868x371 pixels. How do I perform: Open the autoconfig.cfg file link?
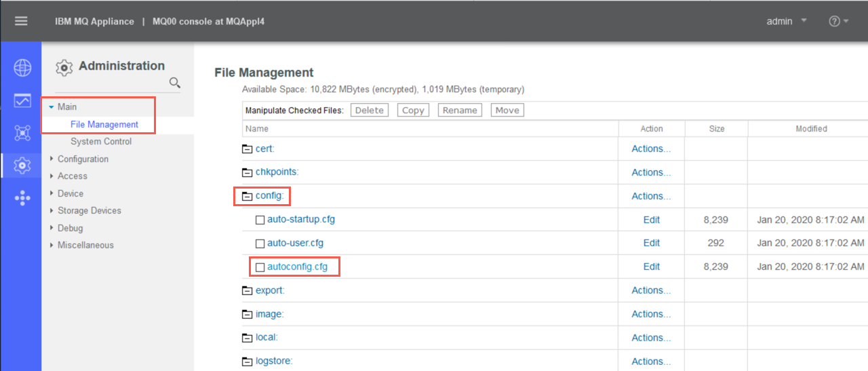tap(297, 267)
